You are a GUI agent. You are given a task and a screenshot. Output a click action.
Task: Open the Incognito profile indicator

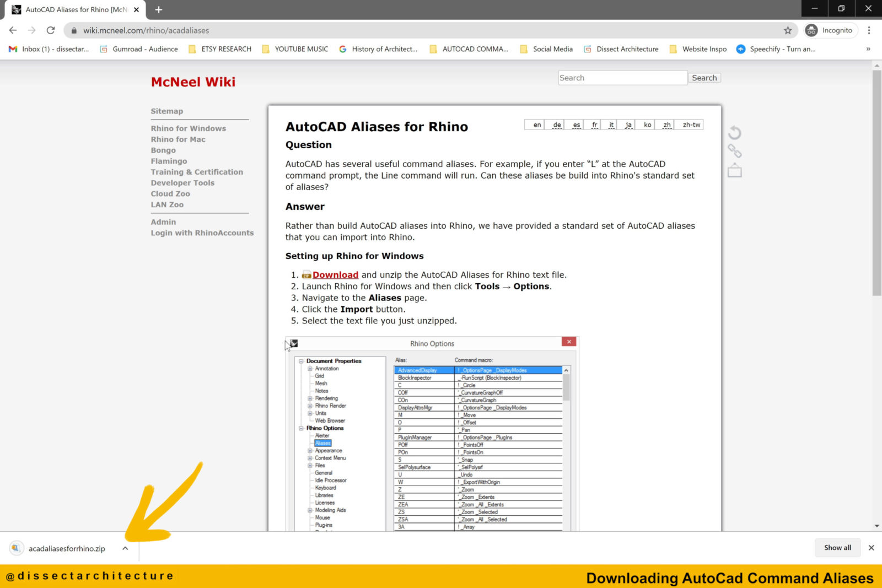coord(830,30)
